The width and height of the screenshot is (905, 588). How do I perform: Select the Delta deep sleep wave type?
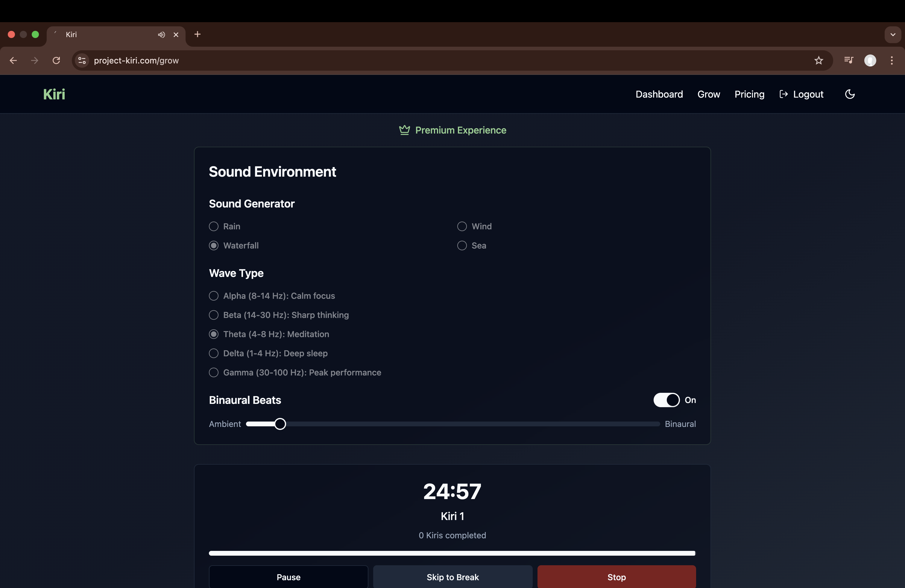pyautogui.click(x=213, y=353)
